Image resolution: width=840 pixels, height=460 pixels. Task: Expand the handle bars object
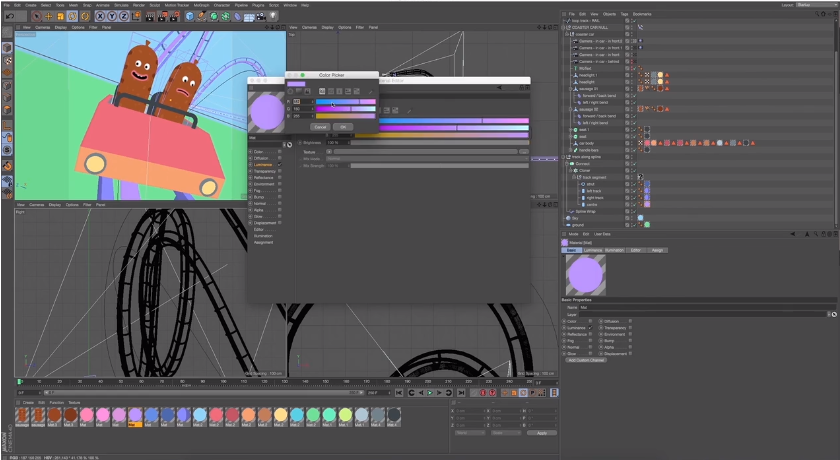(x=571, y=150)
